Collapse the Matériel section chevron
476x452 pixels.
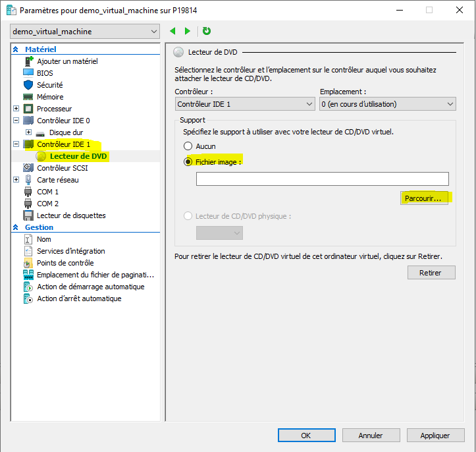coord(16,49)
